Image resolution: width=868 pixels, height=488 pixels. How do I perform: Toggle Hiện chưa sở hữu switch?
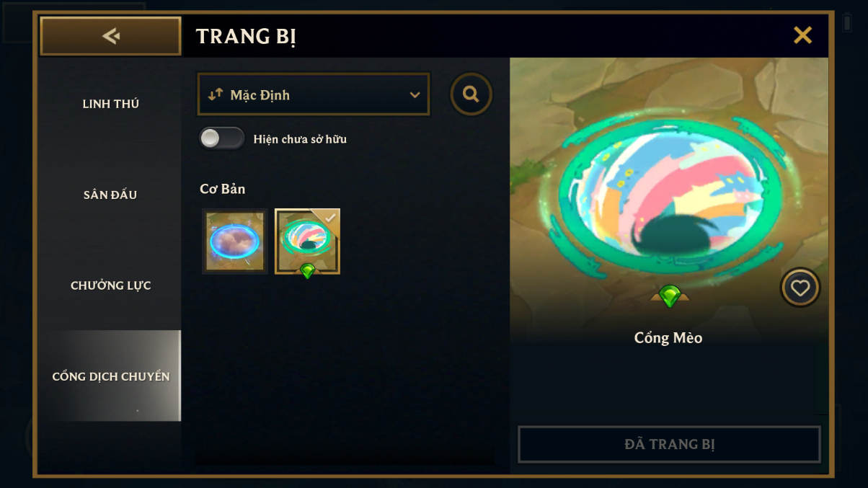click(x=222, y=138)
